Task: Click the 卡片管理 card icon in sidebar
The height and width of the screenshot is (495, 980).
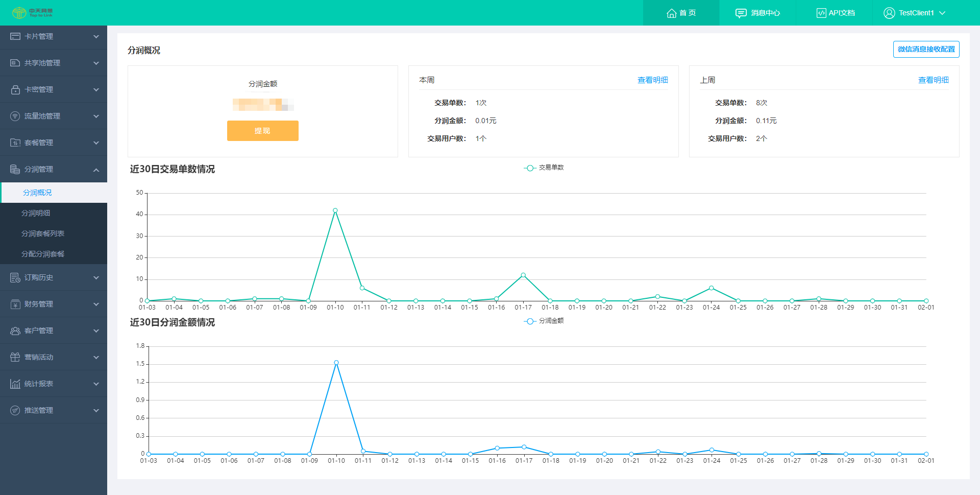Action: 15,36
